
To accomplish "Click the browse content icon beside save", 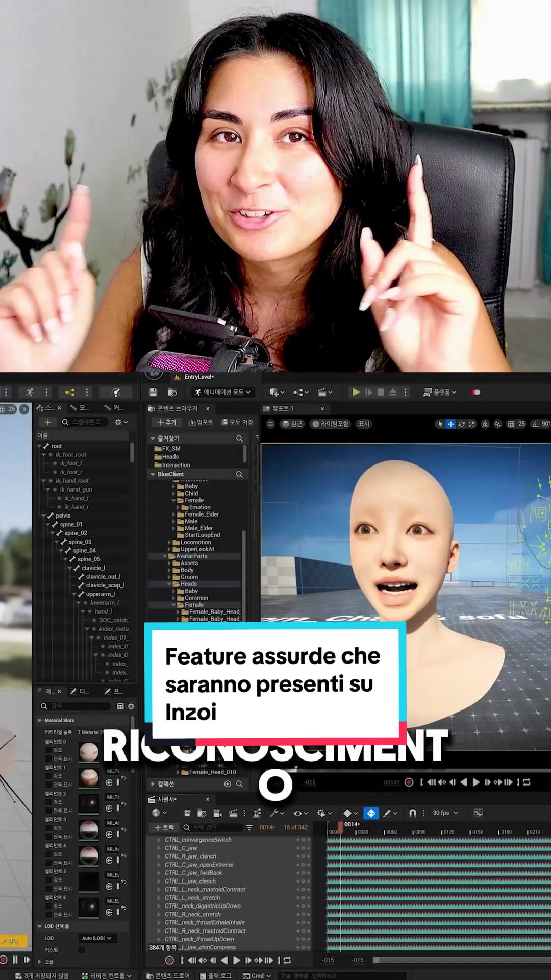I will coord(172,392).
